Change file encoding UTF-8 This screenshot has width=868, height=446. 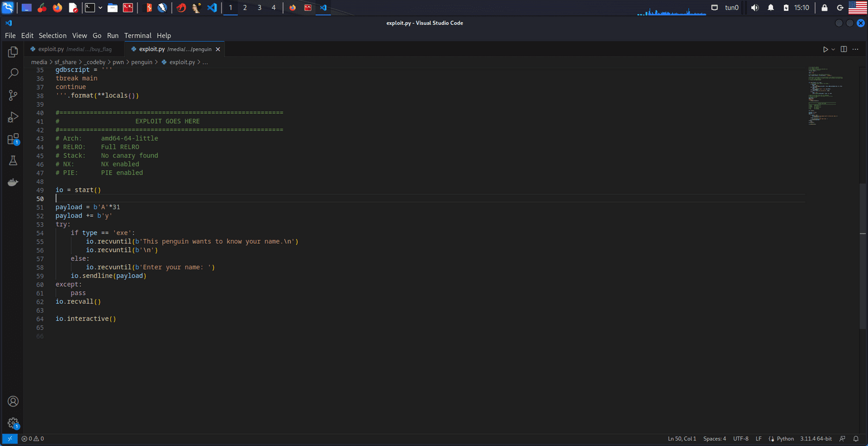(x=741, y=439)
